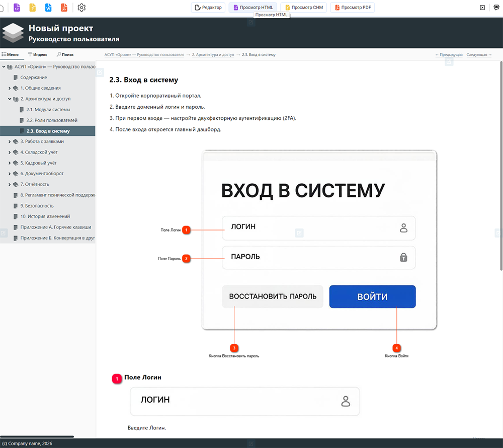Click breadcrumb АСУП «Орион» — Руководство пользователя
The width and height of the screenshot is (503, 448).
point(144,54)
